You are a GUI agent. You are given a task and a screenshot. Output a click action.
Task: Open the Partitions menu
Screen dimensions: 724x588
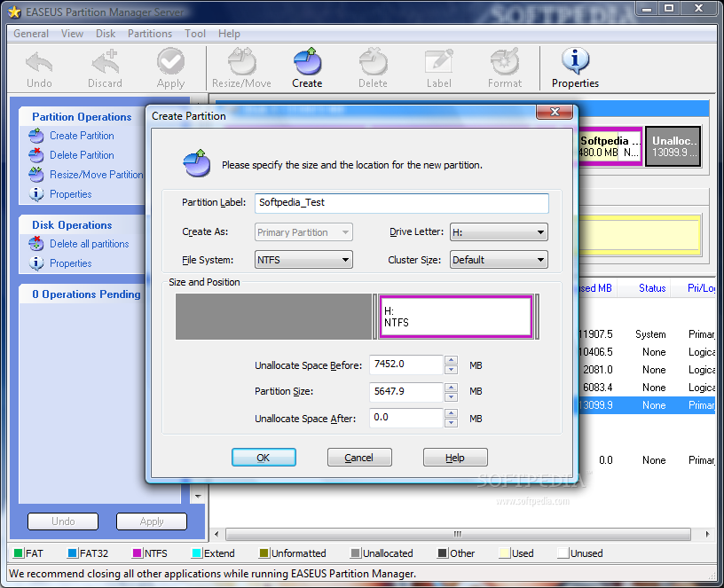(149, 34)
